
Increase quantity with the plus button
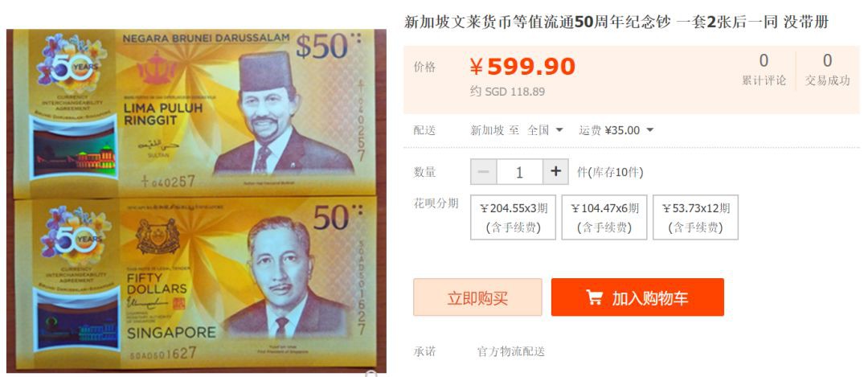click(556, 172)
